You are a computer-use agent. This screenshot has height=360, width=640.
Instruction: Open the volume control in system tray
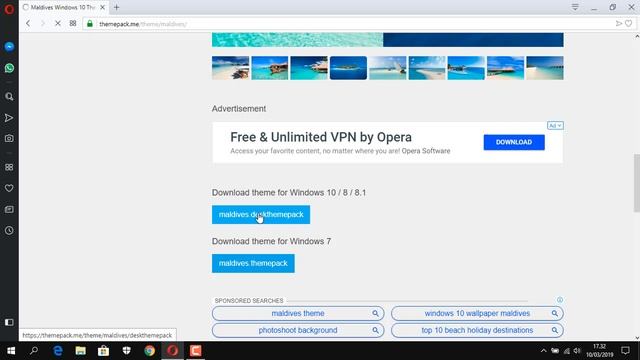(x=577, y=351)
